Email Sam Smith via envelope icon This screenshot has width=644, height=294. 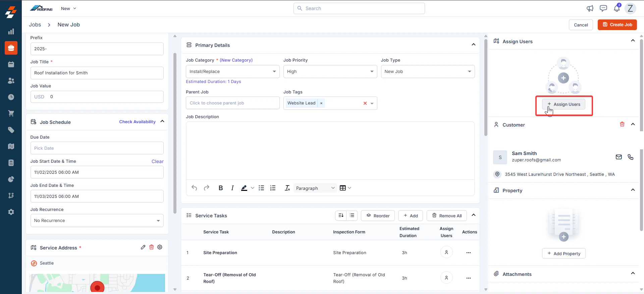pos(619,157)
